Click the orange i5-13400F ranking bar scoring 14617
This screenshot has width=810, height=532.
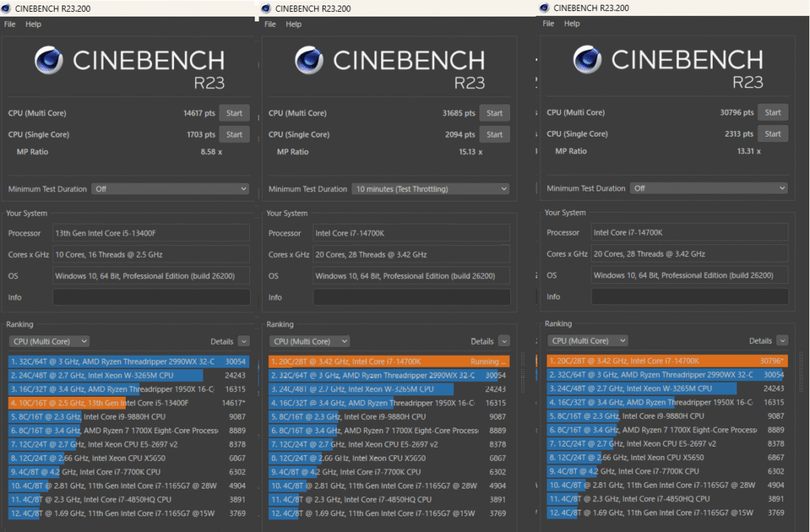67,402
